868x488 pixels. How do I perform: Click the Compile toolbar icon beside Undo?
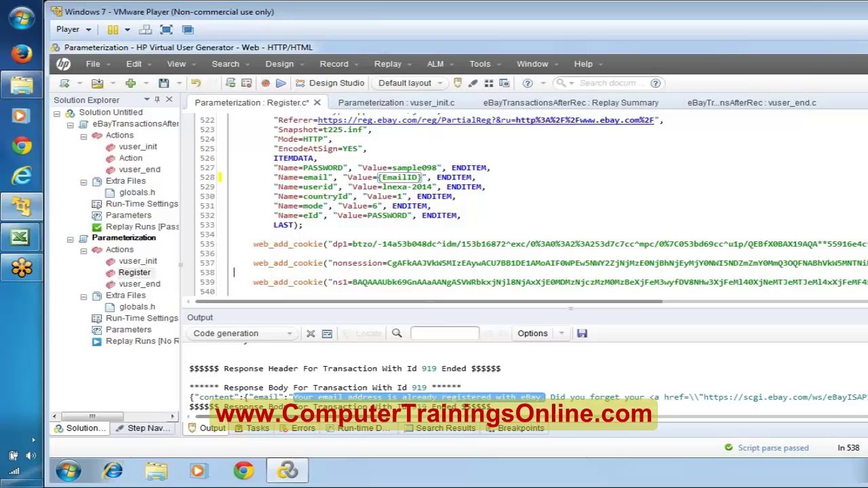231,83
